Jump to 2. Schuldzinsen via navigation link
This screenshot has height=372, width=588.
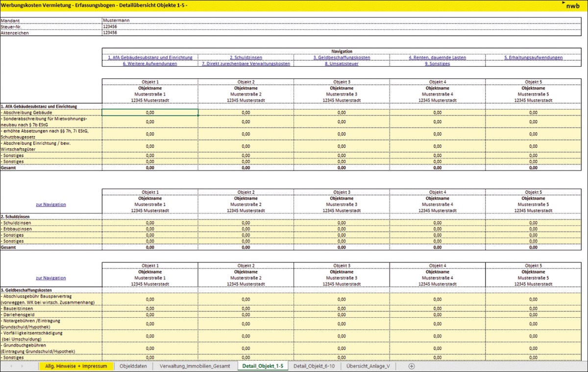click(x=246, y=57)
